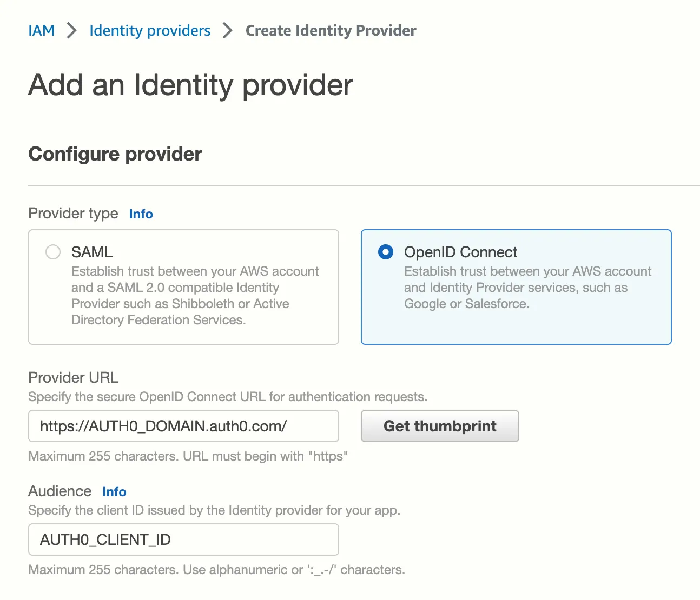Click the Add an Identity provider page title
The height and width of the screenshot is (600, 700).
(190, 85)
